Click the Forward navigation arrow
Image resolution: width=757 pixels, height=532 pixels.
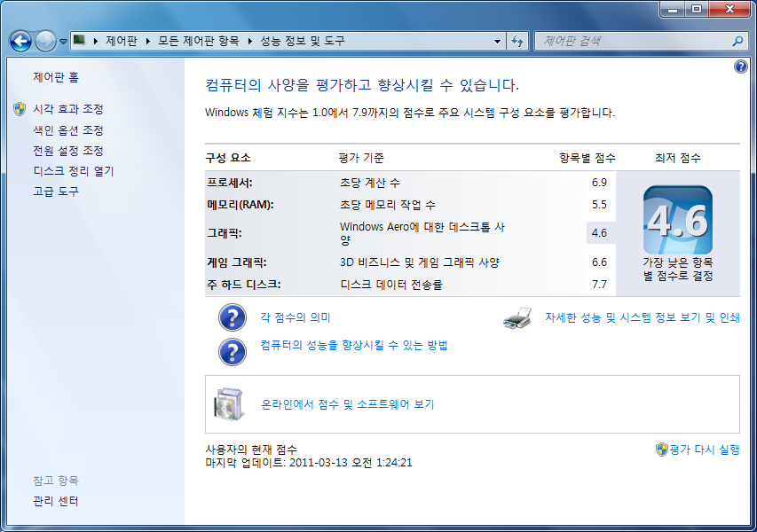coord(45,42)
